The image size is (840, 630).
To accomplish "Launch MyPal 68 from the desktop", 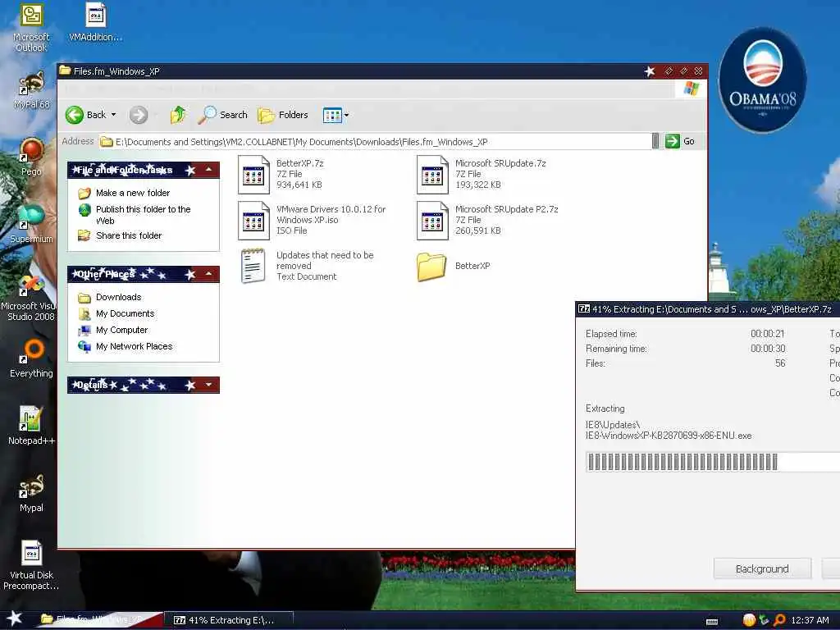I will [31, 91].
